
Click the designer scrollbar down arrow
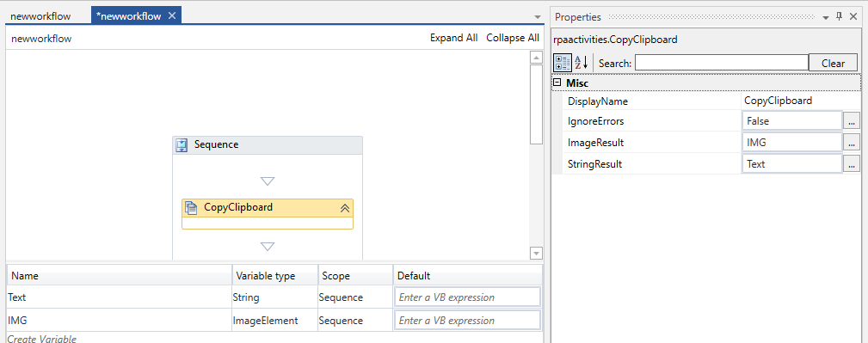pyautogui.click(x=536, y=253)
